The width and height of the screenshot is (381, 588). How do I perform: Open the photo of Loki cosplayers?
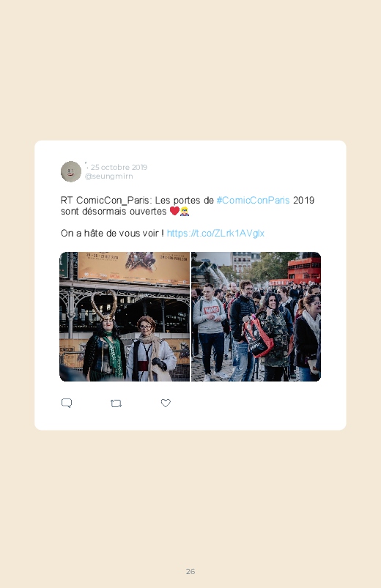[x=125, y=316]
